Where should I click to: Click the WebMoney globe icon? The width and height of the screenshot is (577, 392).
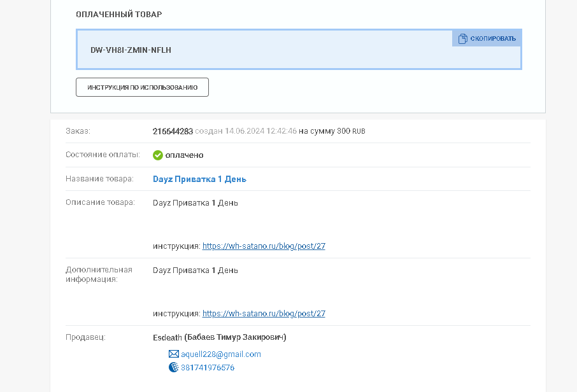(x=174, y=367)
